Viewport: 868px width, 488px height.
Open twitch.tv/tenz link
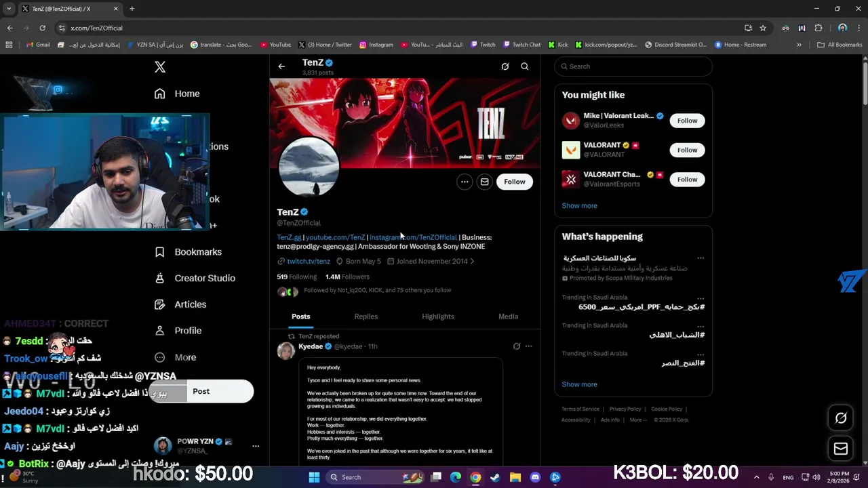(x=309, y=261)
